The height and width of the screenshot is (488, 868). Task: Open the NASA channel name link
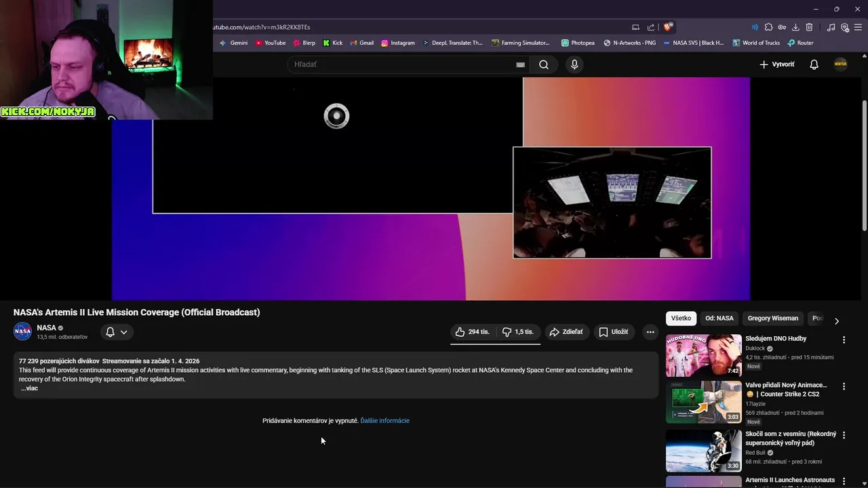(x=46, y=328)
